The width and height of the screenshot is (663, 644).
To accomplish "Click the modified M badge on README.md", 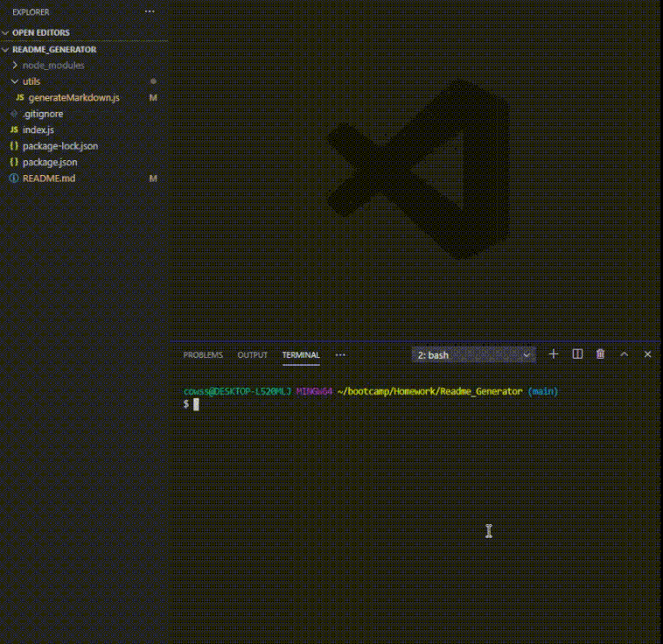I will click(x=153, y=178).
